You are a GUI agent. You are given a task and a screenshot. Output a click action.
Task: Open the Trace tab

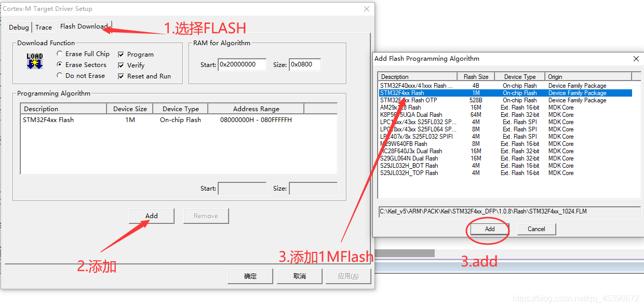(x=44, y=27)
